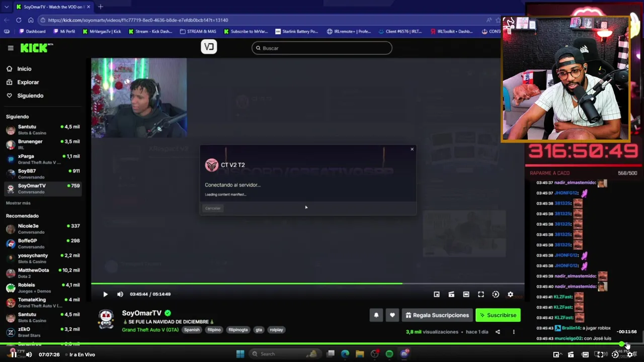Open the Starlink Battery Po... bookmark
The image size is (644, 362).
tap(296, 31)
